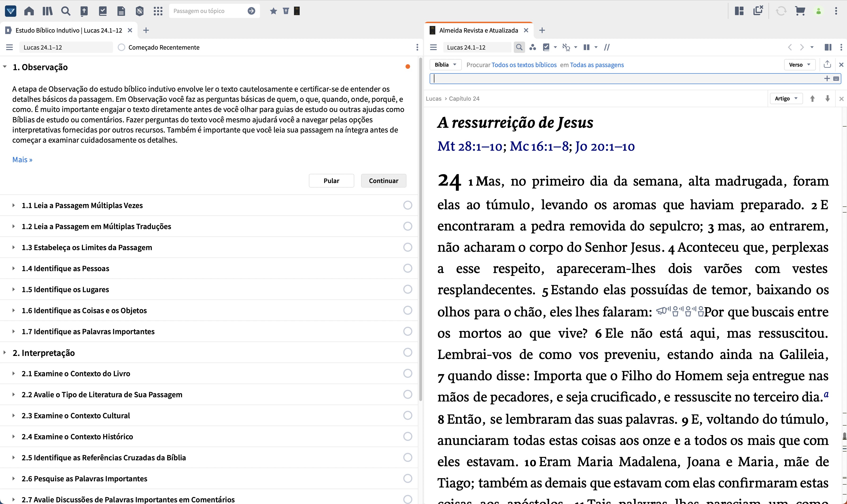Mark step 2.3 Contexto Cultural complete

pyautogui.click(x=407, y=415)
